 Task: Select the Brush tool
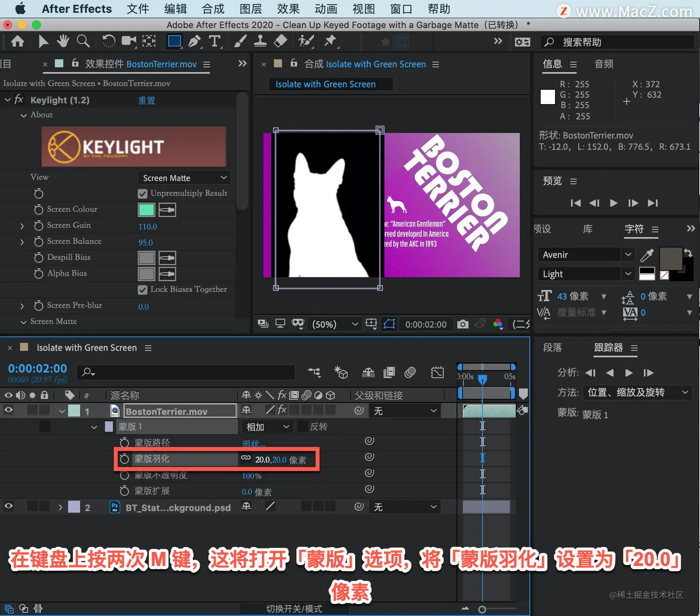(x=240, y=42)
